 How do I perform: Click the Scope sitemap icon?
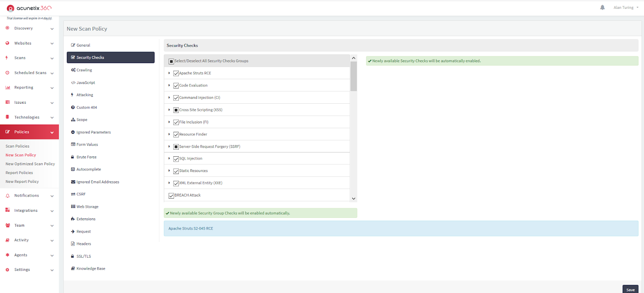point(73,120)
